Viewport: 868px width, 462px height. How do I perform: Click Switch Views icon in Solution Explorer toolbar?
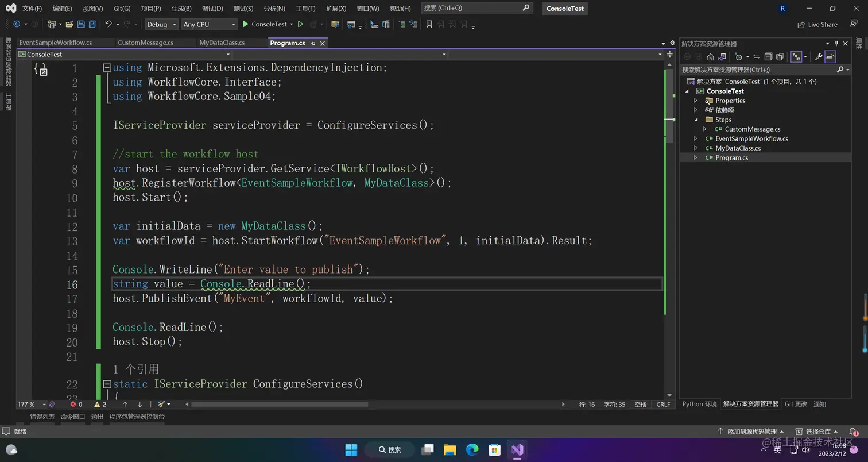pos(723,56)
